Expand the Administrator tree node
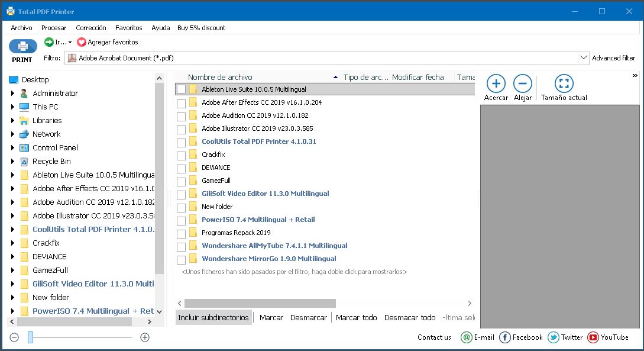Viewport: 644px width, 351px height. (13, 94)
